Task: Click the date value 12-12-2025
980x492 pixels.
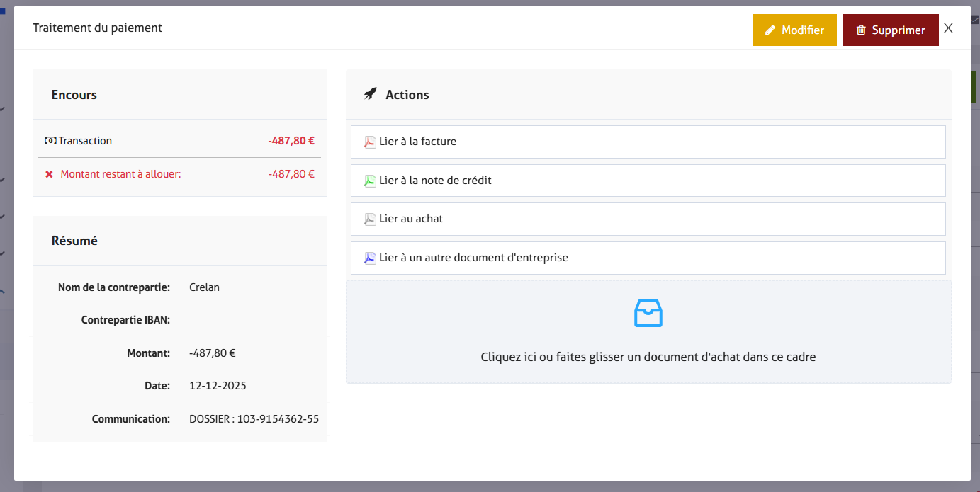Action: tap(218, 386)
